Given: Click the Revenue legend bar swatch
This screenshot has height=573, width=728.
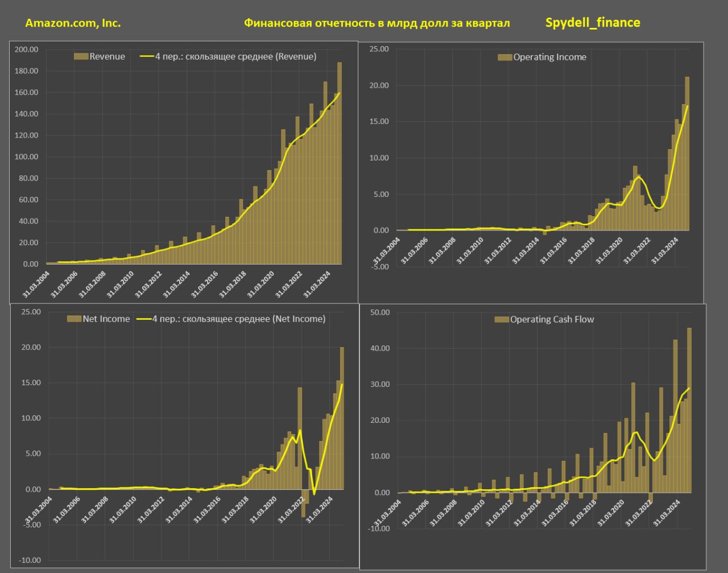Looking at the screenshot, I should coord(81,56).
